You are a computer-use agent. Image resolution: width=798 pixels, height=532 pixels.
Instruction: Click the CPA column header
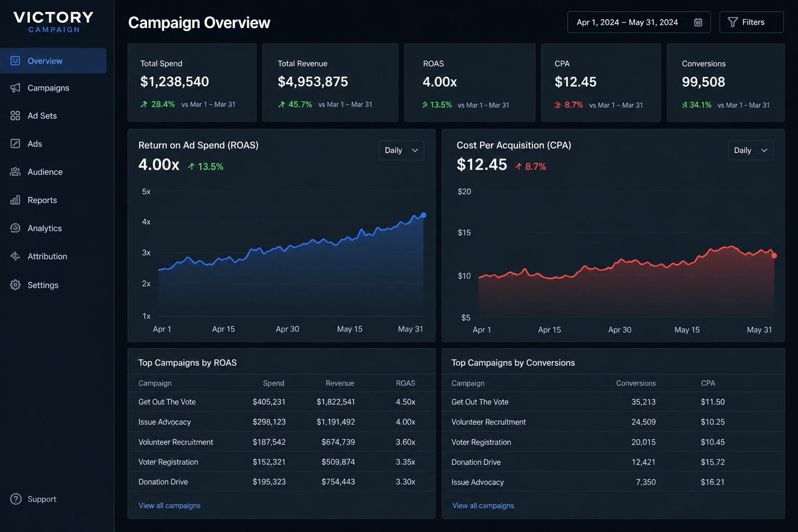708,383
